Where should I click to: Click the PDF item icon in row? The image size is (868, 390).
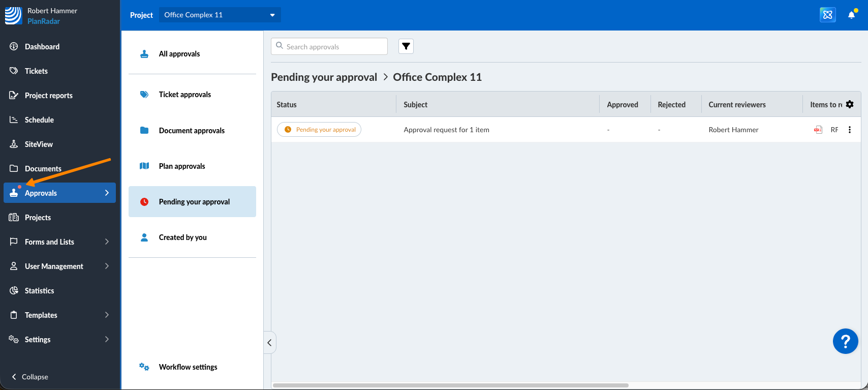tap(818, 130)
